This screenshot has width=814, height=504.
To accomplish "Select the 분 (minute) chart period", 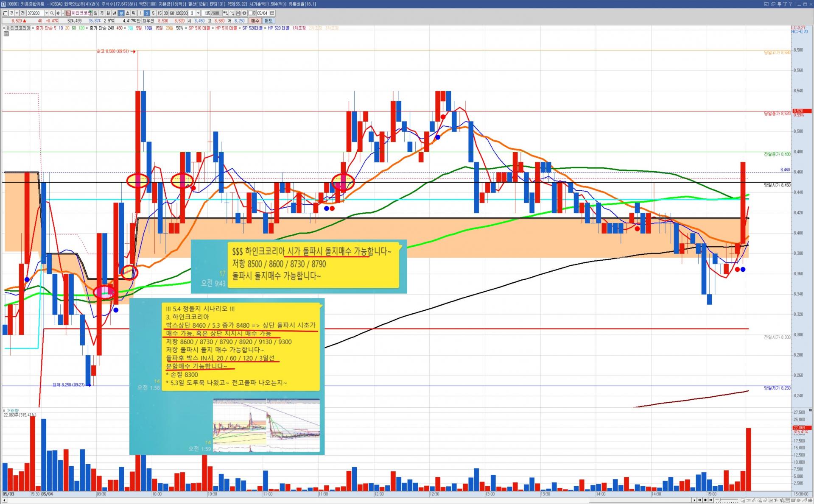I will pyautogui.click(x=121, y=13).
